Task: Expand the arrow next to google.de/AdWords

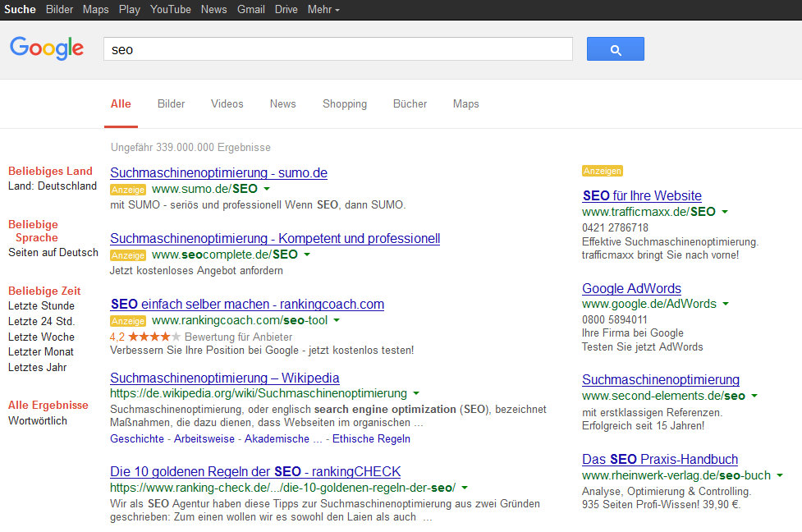Action: click(726, 304)
